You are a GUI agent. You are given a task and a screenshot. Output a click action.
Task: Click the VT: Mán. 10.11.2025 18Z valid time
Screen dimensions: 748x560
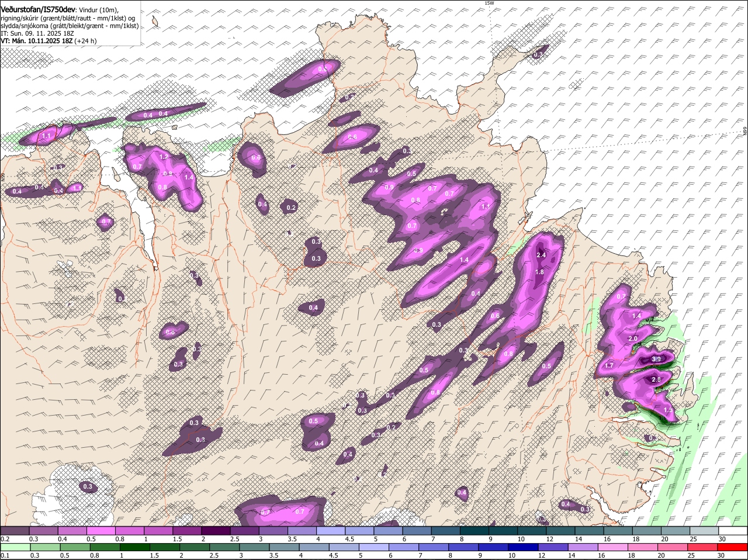[x=36, y=42]
